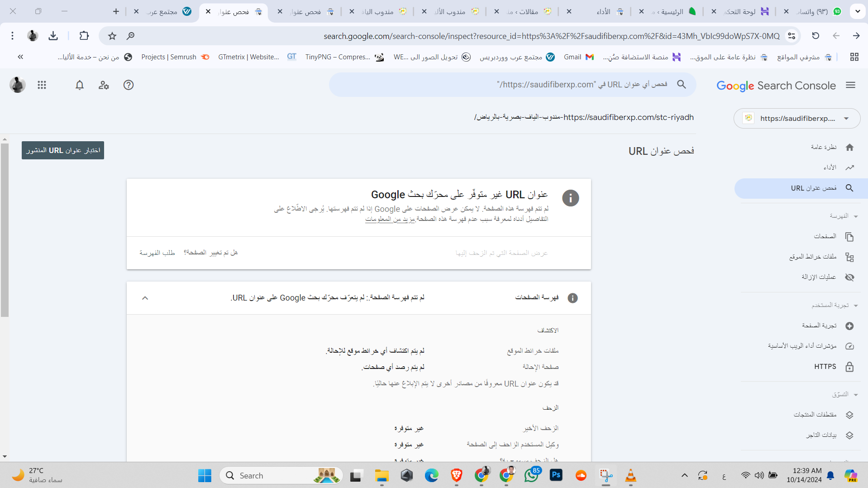868x488 pixels.
Task: Bookmark this page with the star
Action: [x=112, y=36]
